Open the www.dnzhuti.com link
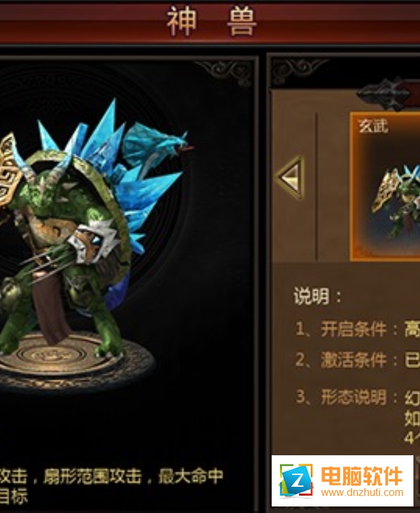 pos(362,493)
